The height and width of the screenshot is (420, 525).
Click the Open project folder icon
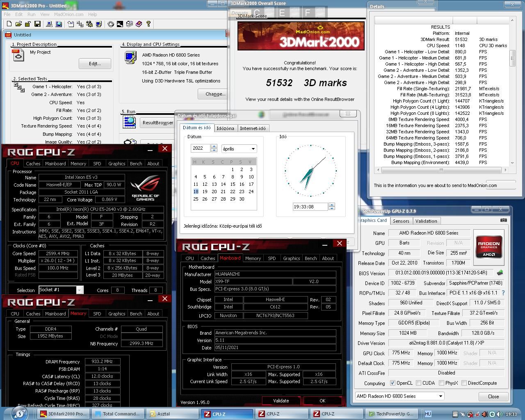click(x=18, y=24)
